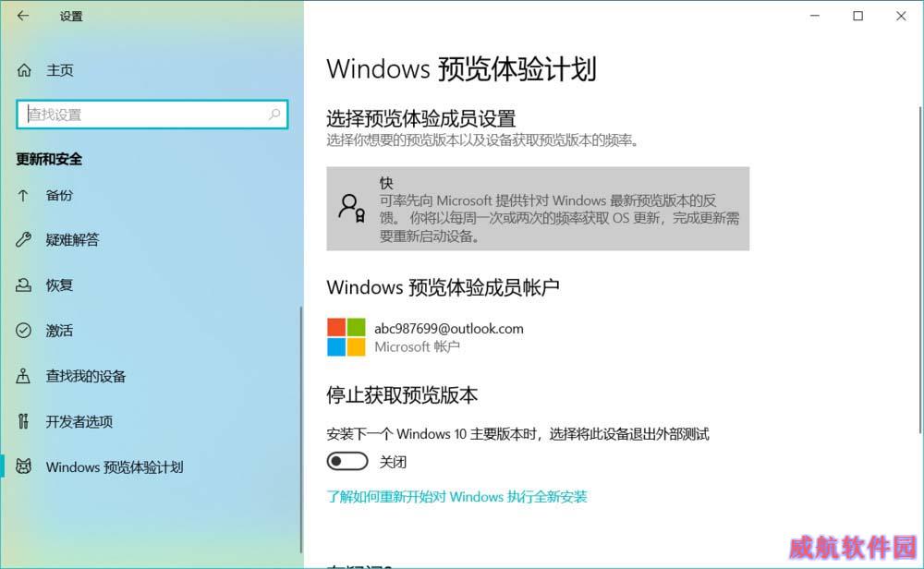Click the home icon beside 主页
Viewport: 924px width, 569px height.
(24, 70)
